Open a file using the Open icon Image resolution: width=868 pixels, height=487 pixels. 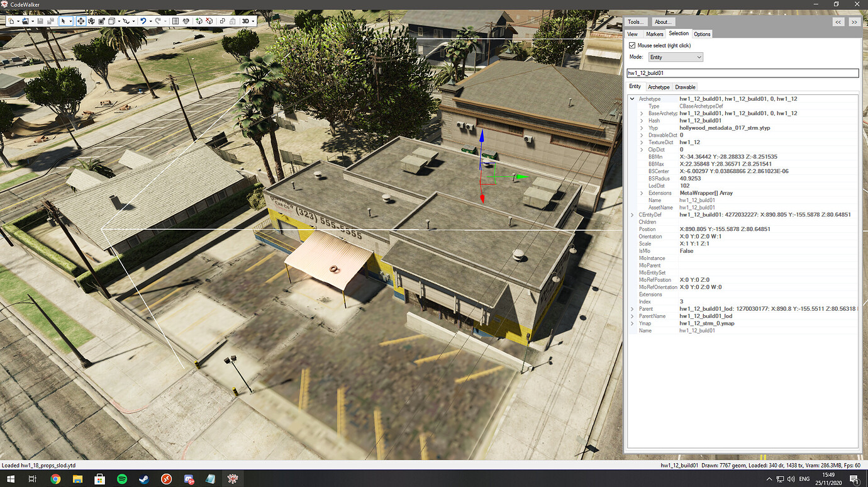pyautogui.click(x=25, y=21)
